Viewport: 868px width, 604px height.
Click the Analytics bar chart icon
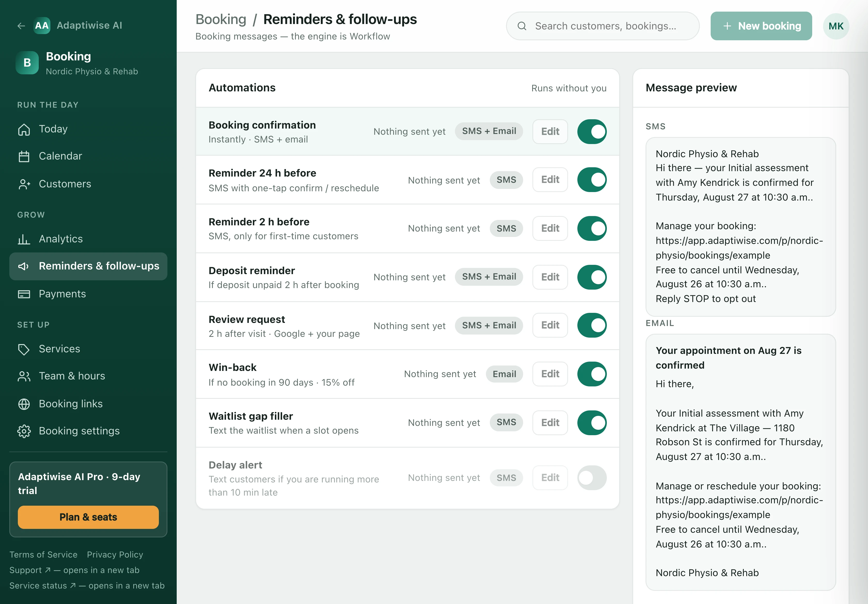24,239
